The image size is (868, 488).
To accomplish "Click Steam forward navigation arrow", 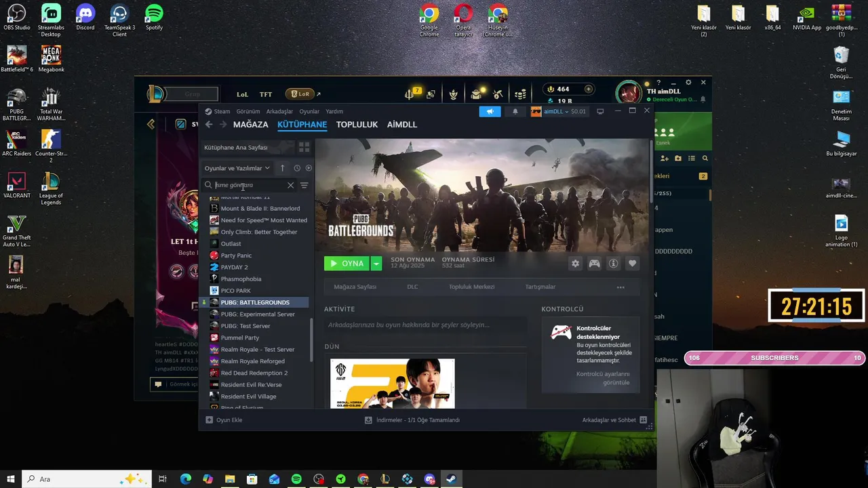I will point(223,125).
